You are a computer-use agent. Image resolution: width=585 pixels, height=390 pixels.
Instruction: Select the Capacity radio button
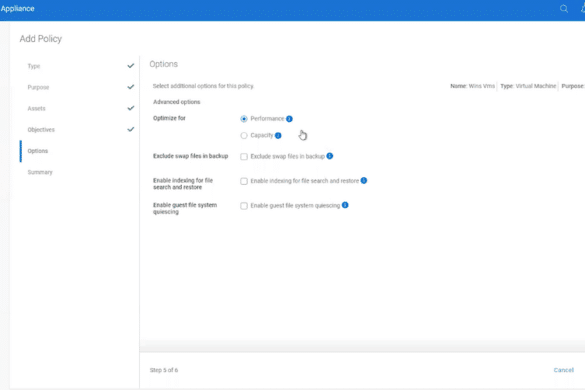click(x=244, y=135)
